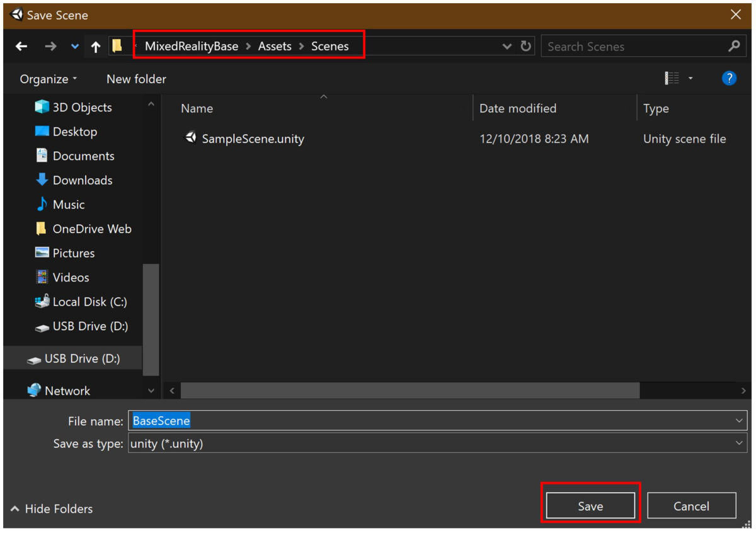Sort files by Name column

[x=197, y=108]
